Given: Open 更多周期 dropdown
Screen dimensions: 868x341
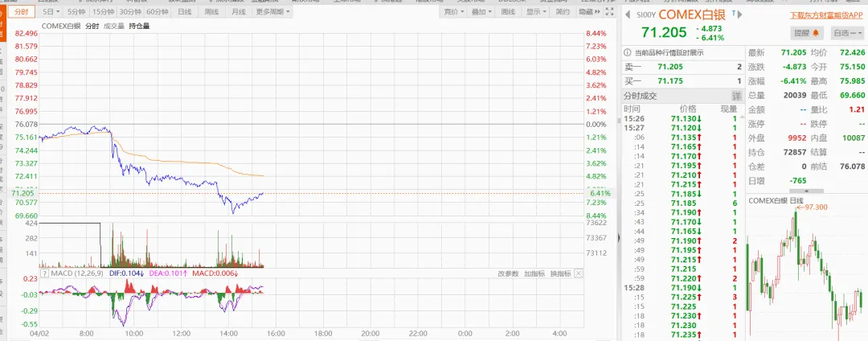Looking at the screenshot, I should coord(272,11).
